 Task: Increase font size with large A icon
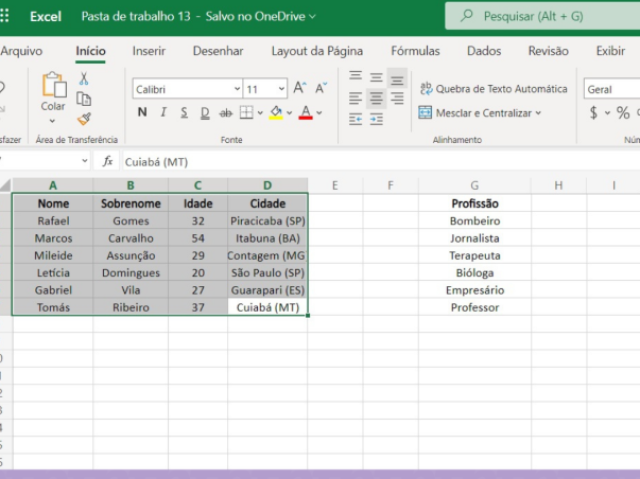(300, 88)
